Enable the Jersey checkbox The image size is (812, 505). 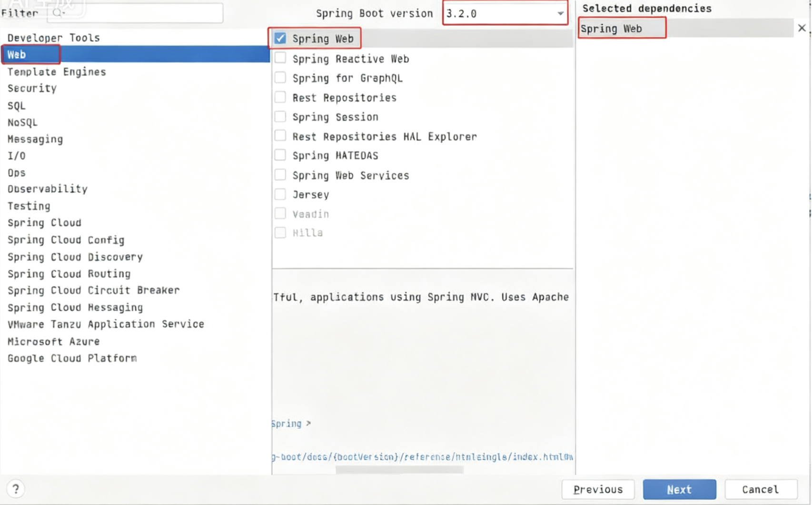tap(280, 194)
